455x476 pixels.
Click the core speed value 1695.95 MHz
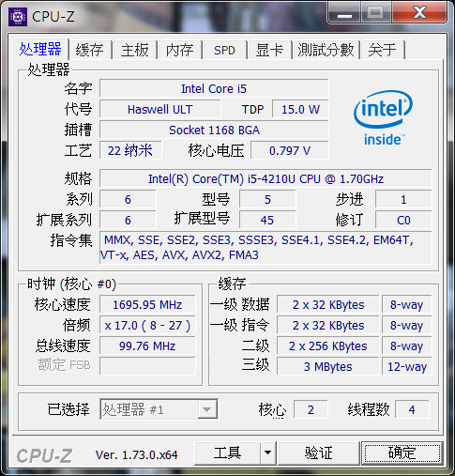(x=147, y=304)
